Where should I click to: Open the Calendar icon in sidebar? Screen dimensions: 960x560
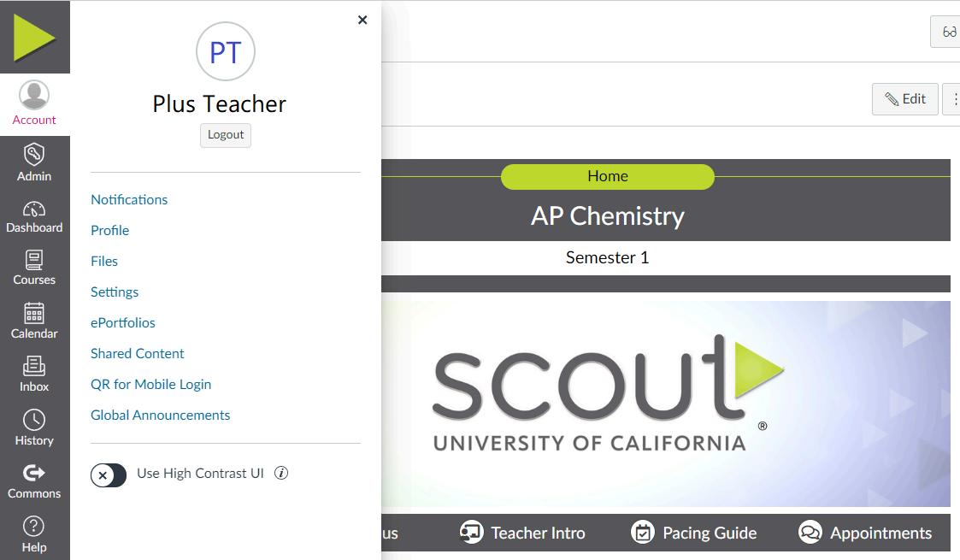(34, 314)
